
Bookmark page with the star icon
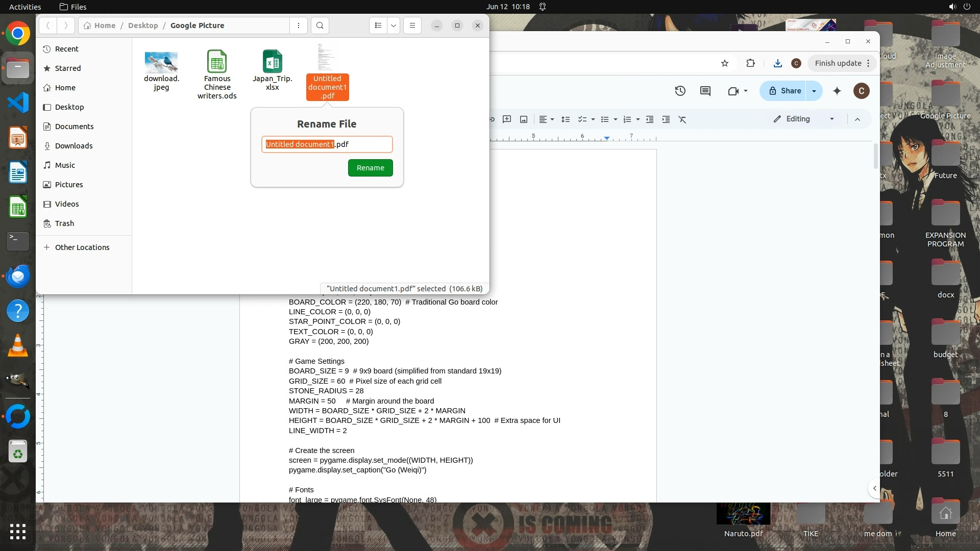coord(725,63)
